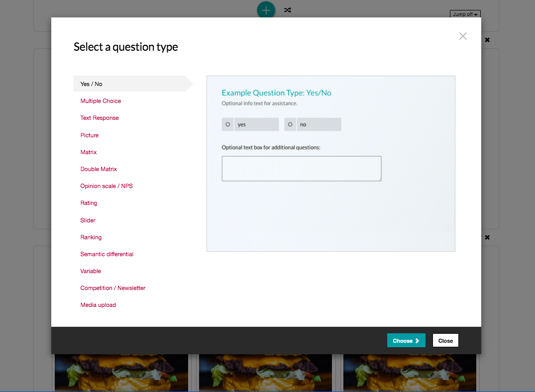This screenshot has height=392, width=535.
Task: Click the green plus add-question icon
Action: click(x=266, y=10)
